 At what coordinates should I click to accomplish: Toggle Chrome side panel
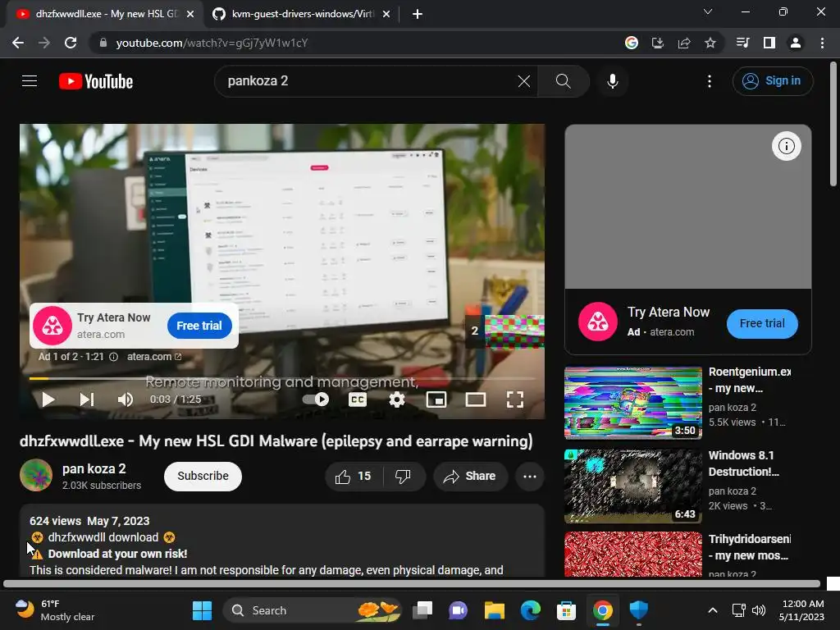pos(769,43)
